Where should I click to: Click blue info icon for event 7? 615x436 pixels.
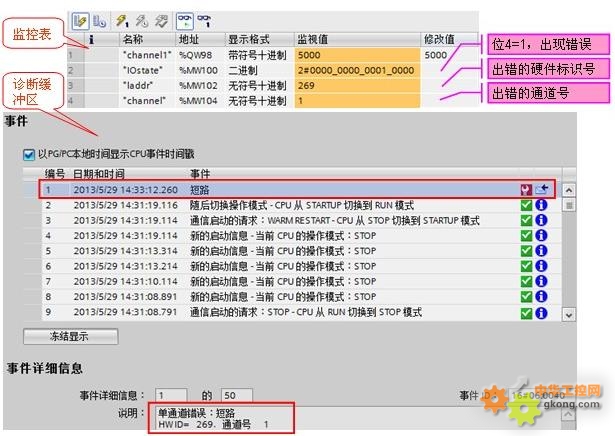click(x=541, y=281)
